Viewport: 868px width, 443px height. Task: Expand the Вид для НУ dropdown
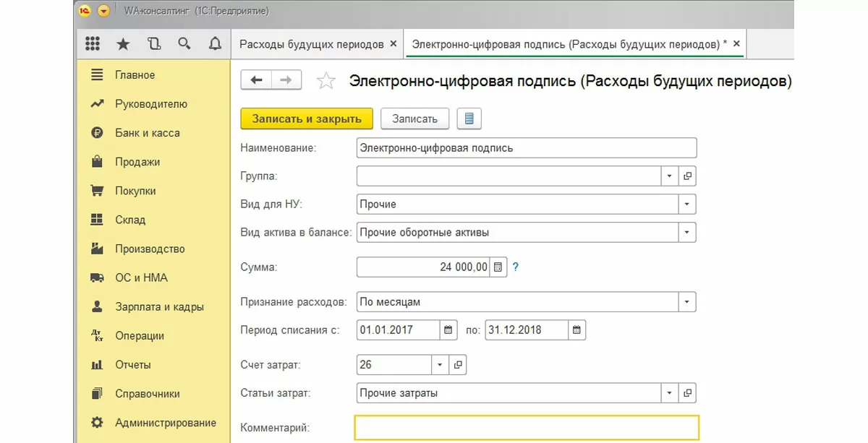[x=687, y=205]
